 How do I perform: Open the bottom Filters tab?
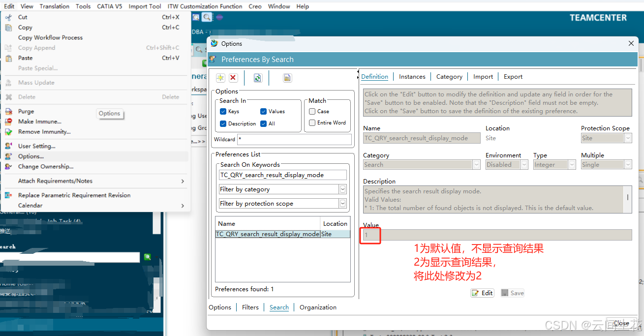click(x=250, y=307)
